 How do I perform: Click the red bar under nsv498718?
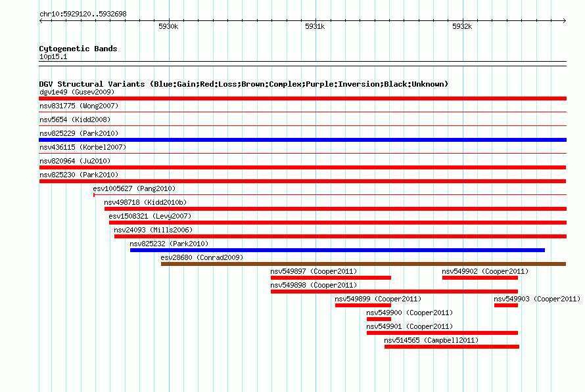pyautogui.click(x=335, y=209)
